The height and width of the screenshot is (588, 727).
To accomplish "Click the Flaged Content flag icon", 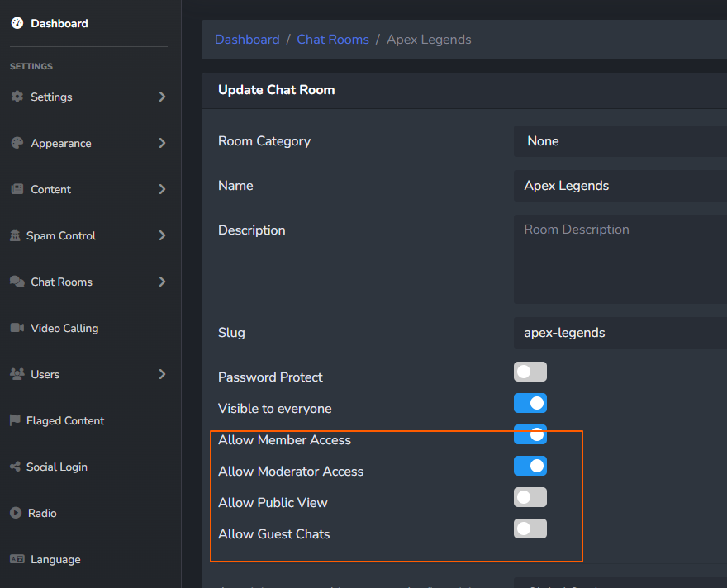I will click(15, 420).
